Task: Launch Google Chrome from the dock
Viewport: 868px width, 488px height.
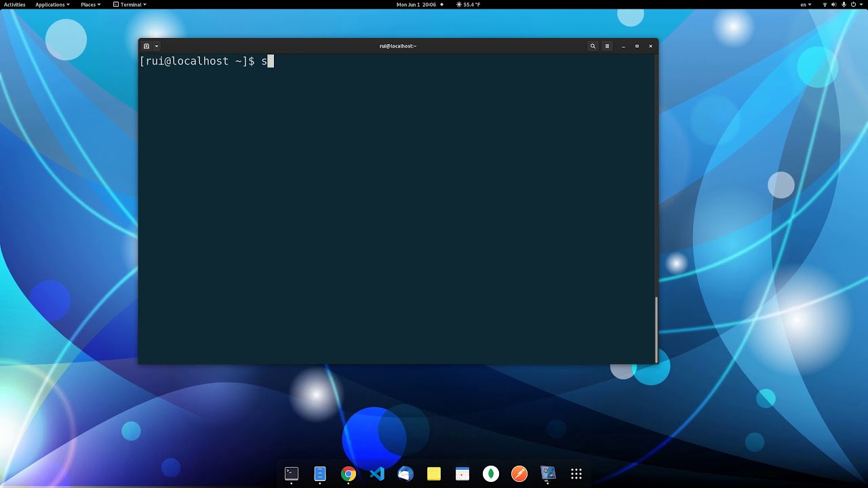Action: [349, 473]
